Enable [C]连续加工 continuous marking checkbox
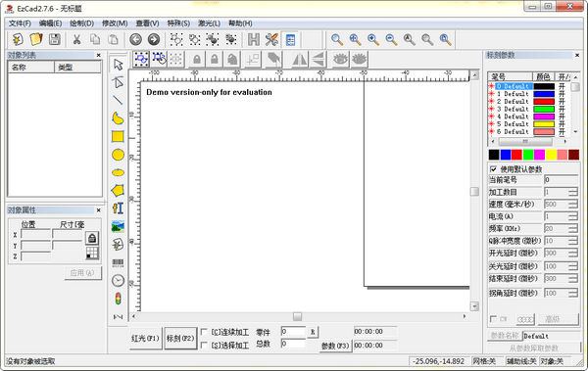The width and height of the screenshot is (588, 371). (204, 332)
